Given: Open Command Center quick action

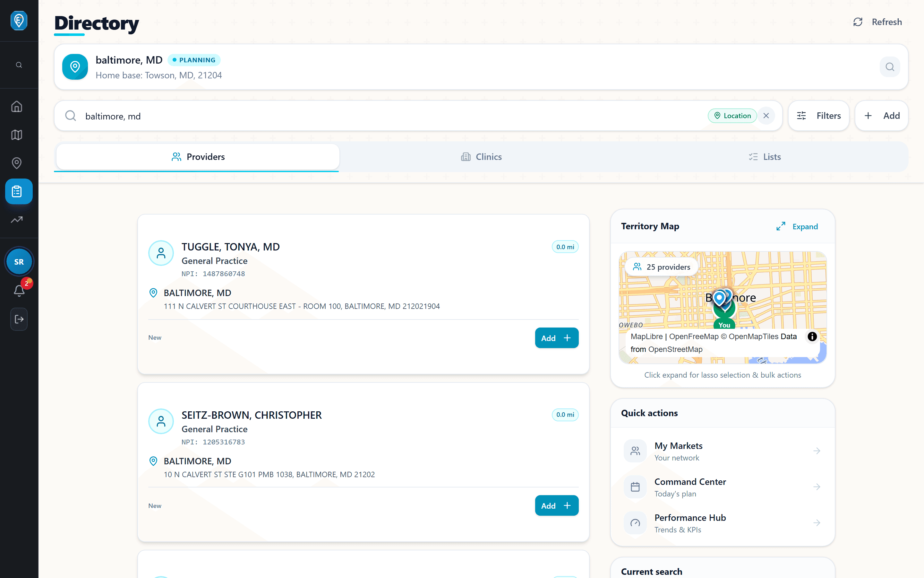Looking at the screenshot, I should (723, 487).
